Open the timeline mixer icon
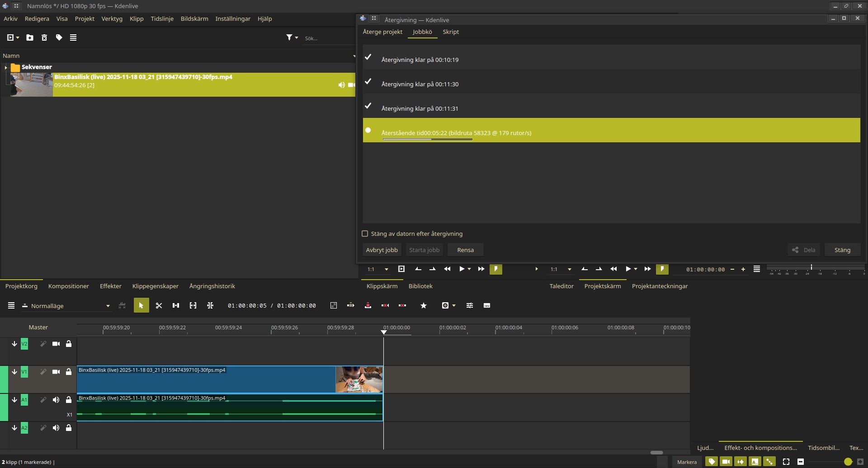This screenshot has width=868, height=468. [x=470, y=306]
